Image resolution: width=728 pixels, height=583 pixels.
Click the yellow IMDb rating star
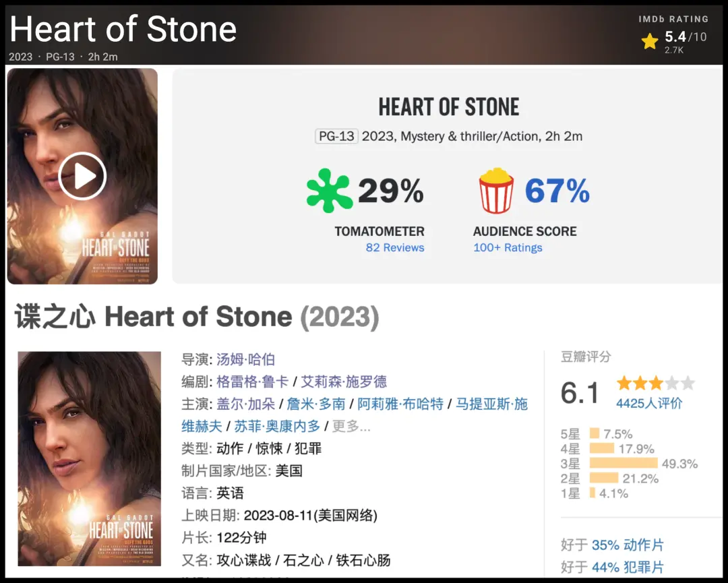650,42
